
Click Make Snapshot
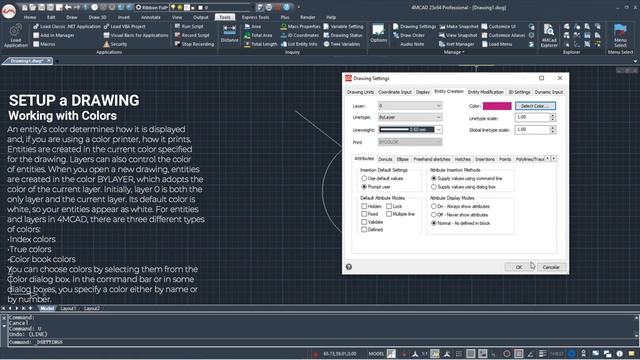point(459,26)
